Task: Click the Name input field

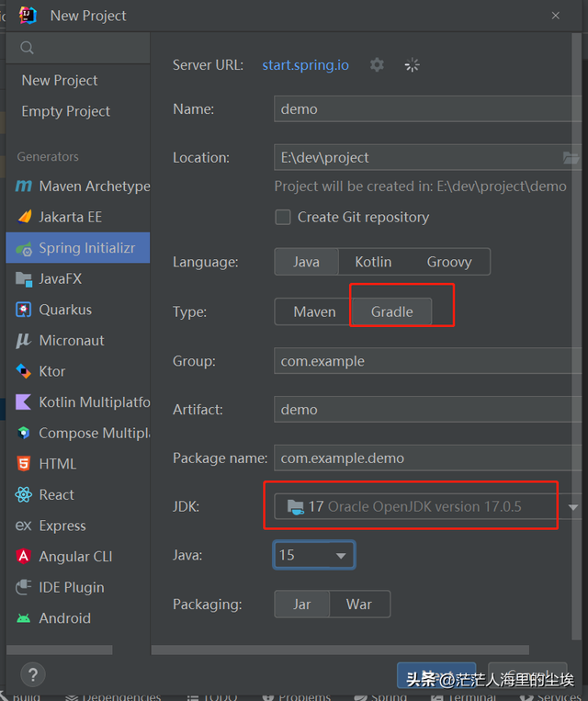Action: 427,109
